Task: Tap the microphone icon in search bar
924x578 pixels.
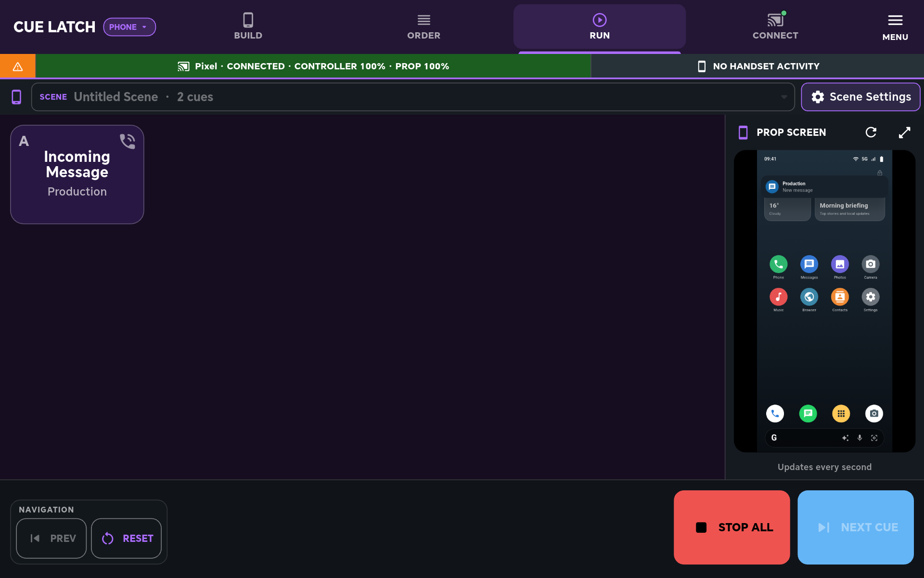Action: [x=860, y=438]
